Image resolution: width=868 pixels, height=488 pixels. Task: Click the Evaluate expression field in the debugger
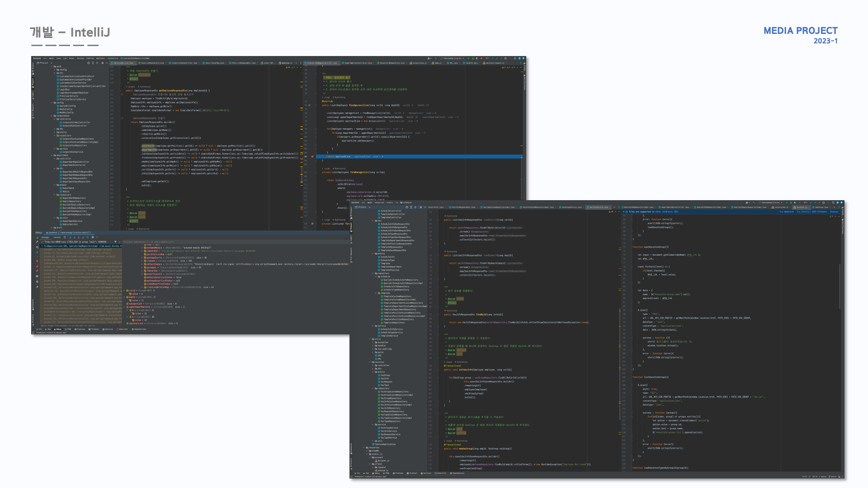click(x=149, y=242)
